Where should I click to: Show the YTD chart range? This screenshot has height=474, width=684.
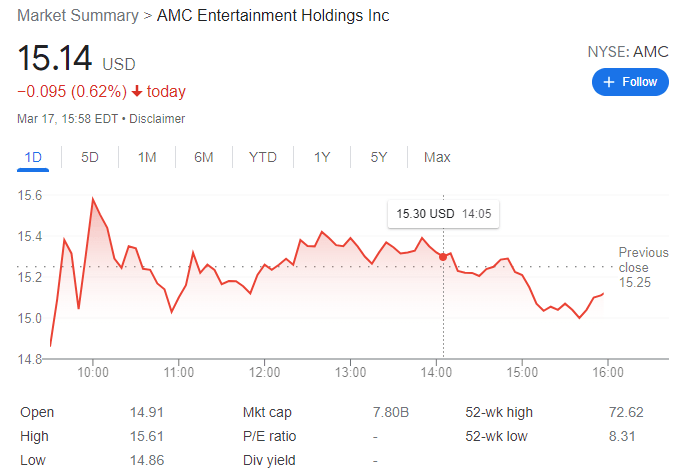point(263,157)
